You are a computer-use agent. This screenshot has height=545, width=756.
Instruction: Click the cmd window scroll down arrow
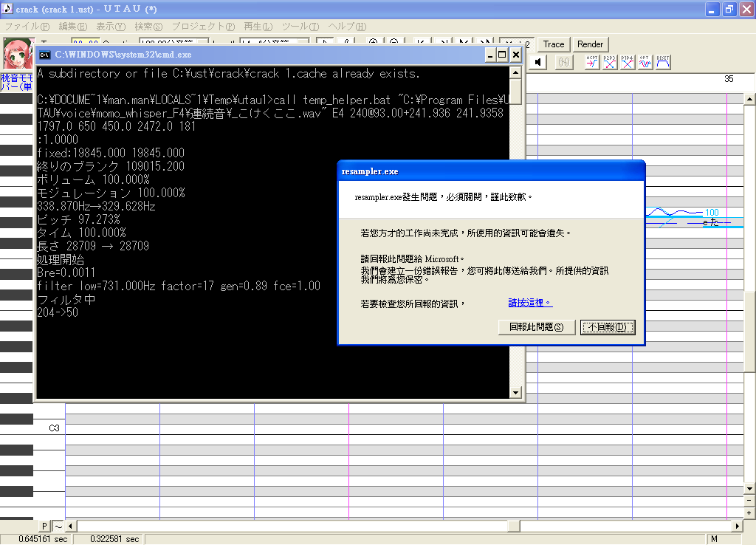[515, 393]
